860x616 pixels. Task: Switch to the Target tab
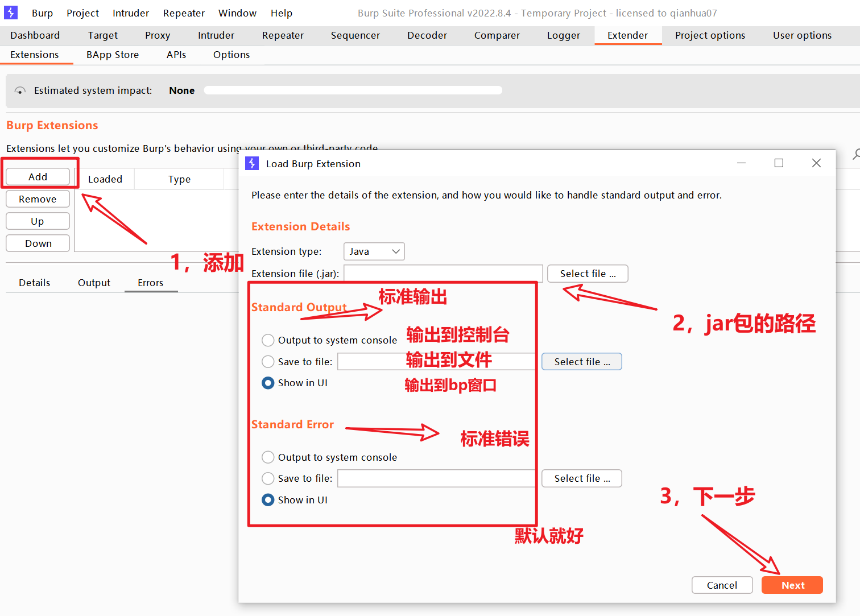tap(103, 35)
